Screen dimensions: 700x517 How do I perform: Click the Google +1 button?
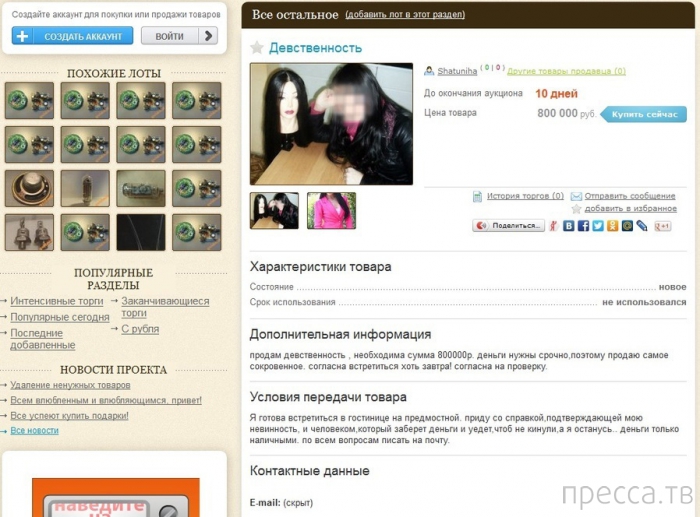pos(662,226)
